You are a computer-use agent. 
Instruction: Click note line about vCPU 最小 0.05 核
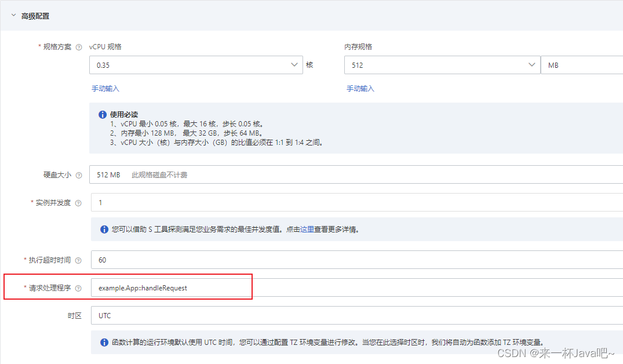coord(187,124)
